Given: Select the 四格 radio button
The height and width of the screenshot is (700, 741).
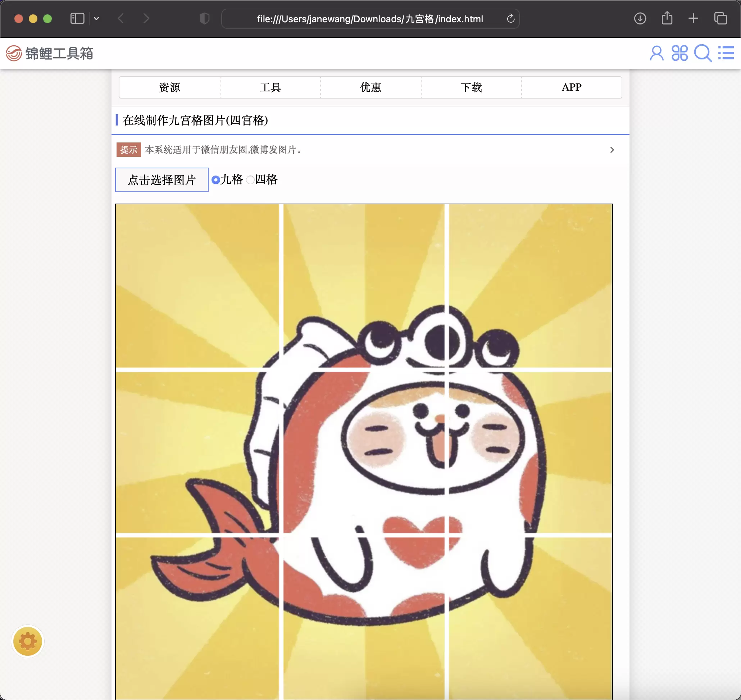Looking at the screenshot, I should pyautogui.click(x=250, y=180).
